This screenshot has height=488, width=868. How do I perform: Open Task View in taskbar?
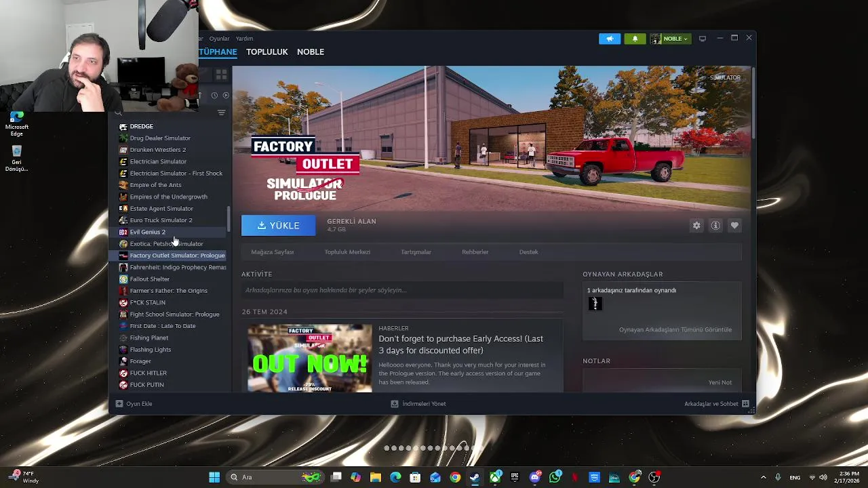336,477
